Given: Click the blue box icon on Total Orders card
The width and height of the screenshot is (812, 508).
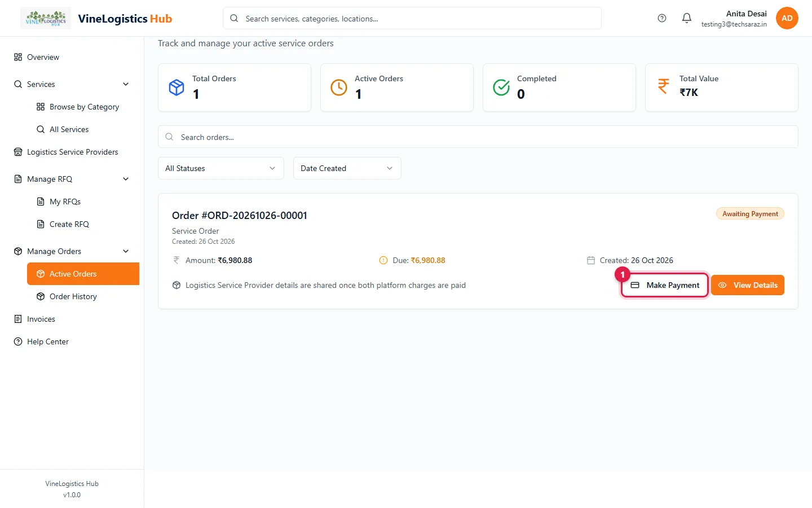Looking at the screenshot, I should [176, 87].
